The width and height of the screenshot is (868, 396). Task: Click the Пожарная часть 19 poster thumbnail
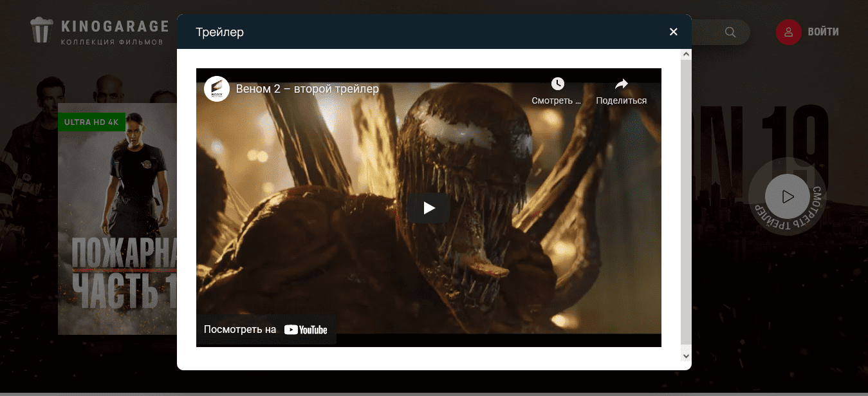click(118, 219)
